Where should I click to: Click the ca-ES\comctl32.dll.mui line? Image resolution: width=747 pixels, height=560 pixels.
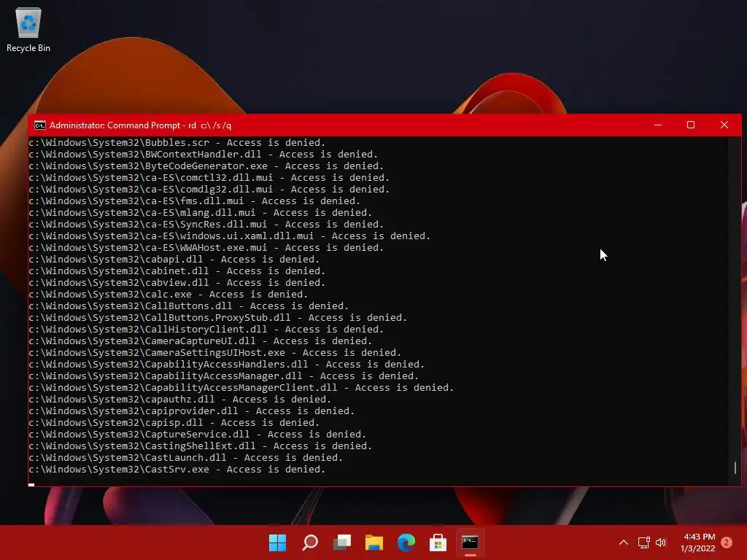pos(209,178)
